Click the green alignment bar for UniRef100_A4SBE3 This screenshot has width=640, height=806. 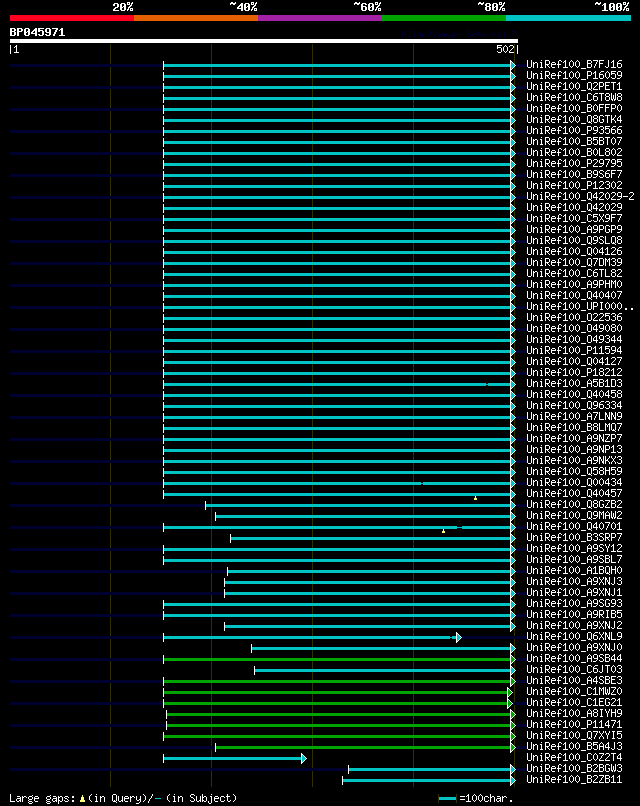(x=337, y=682)
